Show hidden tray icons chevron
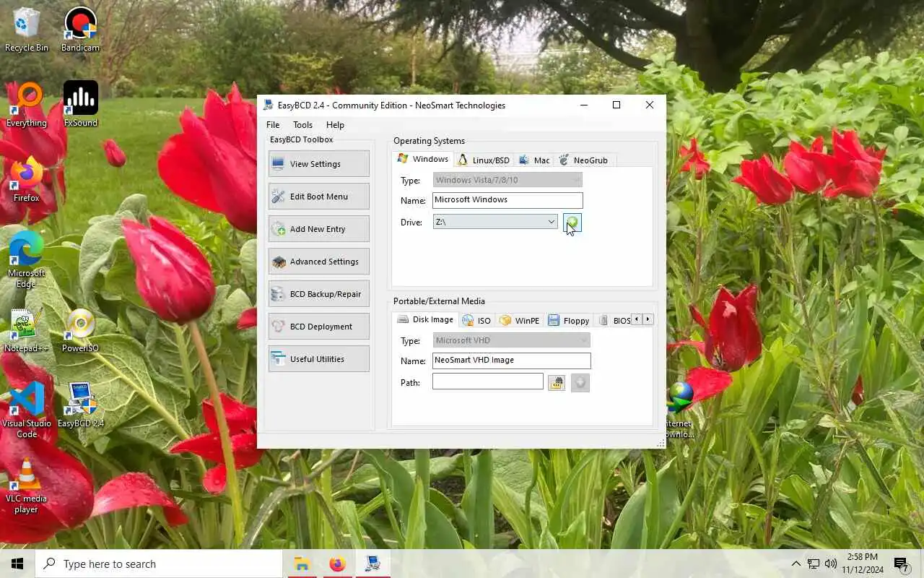The width and height of the screenshot is (924, 578). (796, 564)
